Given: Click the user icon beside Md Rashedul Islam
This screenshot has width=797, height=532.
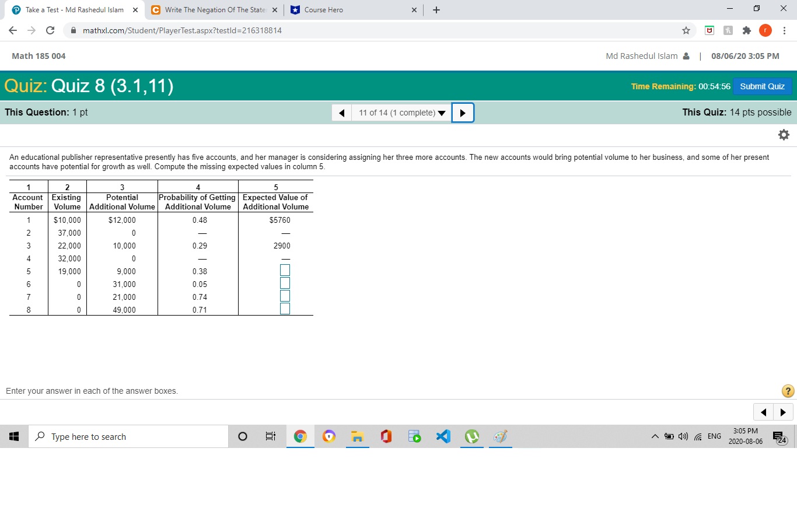Looking at the screenshot, I should [686, 56].
